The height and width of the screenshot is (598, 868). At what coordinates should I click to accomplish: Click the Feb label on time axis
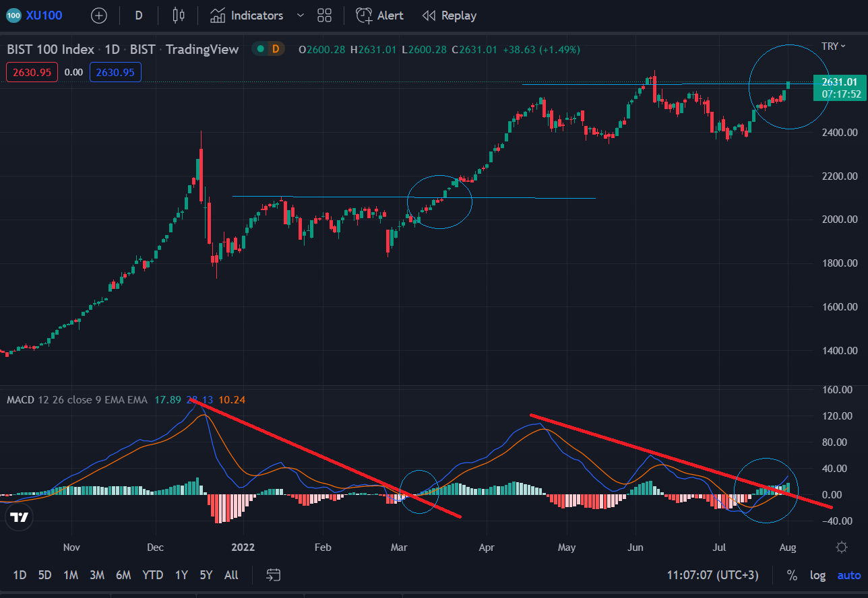click(323, 547)
